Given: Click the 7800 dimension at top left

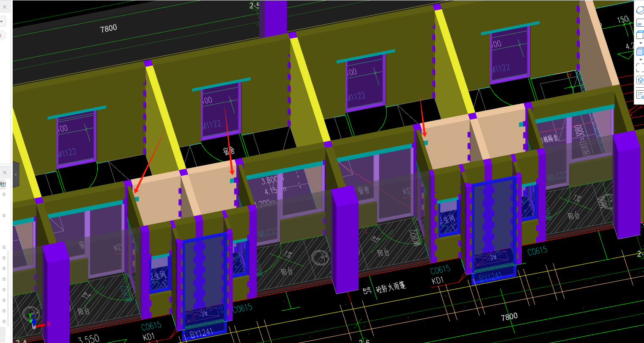Looking at the screenshot, I should click(108, 28).
